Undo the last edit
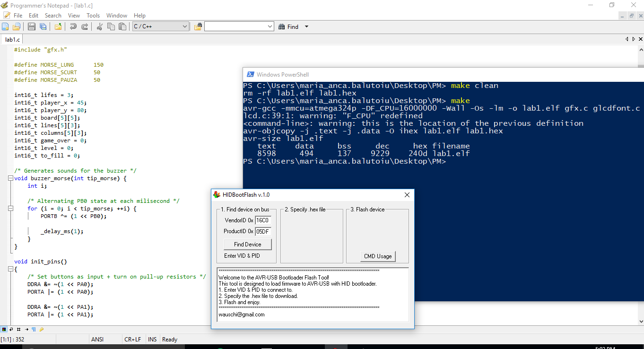This screenshot has width=644, height=349. [x=73, y=27]
